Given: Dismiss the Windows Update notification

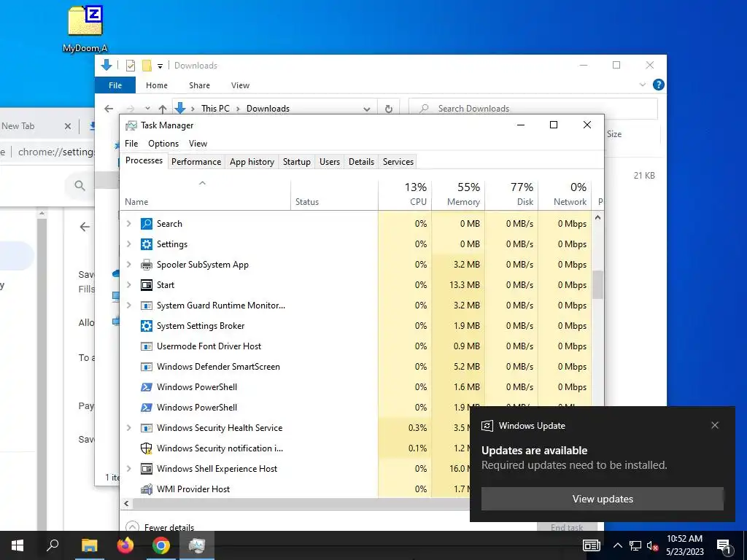Looking at the screenshot, I should click(715, 425).
